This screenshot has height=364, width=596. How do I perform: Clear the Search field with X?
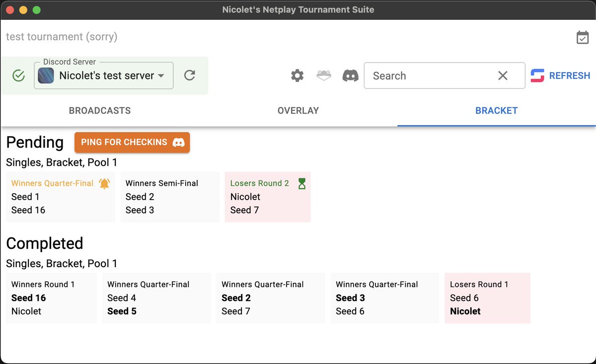tap(503, 75)
